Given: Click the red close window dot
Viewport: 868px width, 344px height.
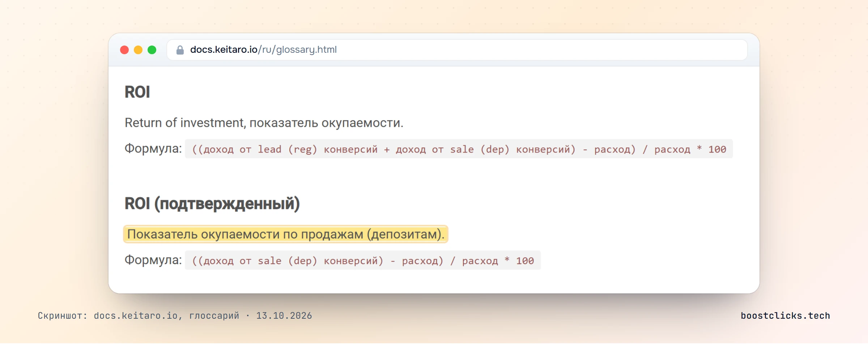Looking at the screenshot, I should coord(124,50).
